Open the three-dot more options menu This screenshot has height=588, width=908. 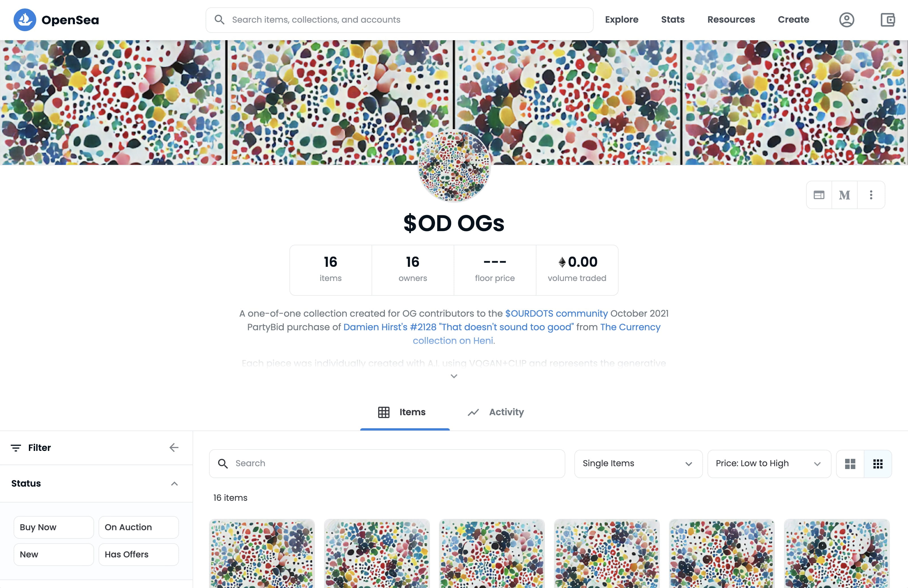point(871,195)
